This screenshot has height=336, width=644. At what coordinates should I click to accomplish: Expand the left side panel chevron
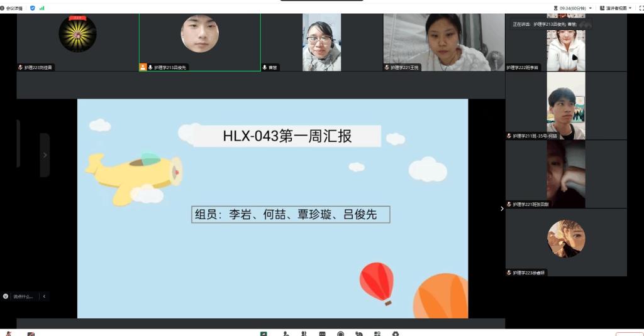click(45, 155)
